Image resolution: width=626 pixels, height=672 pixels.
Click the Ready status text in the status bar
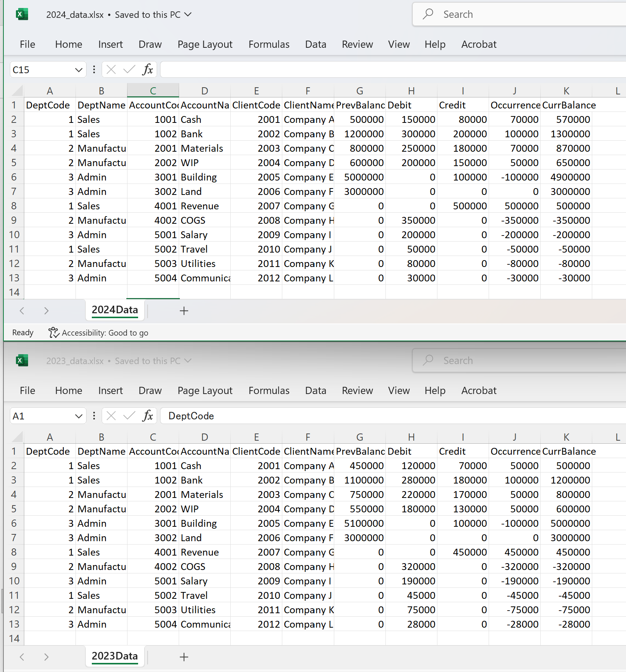(23, 333)
